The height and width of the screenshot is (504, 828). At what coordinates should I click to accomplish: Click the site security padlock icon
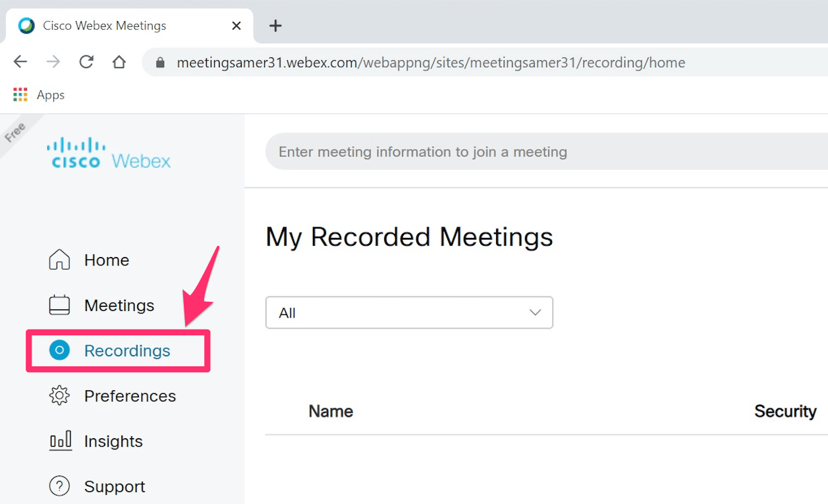pos(159,62)
